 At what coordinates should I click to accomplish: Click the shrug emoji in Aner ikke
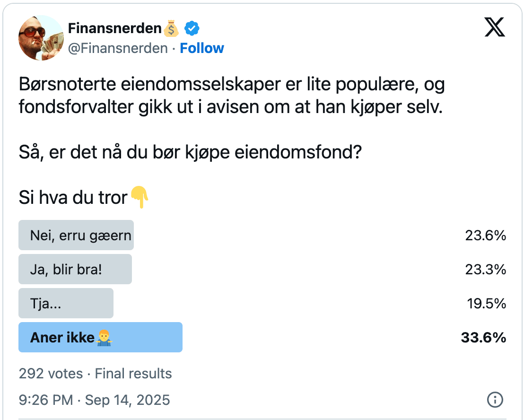coord(104,337)
